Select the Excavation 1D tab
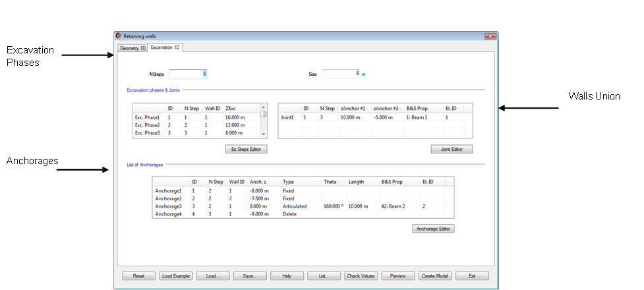Viewport: 644px width, 290px height. [165, 47]
